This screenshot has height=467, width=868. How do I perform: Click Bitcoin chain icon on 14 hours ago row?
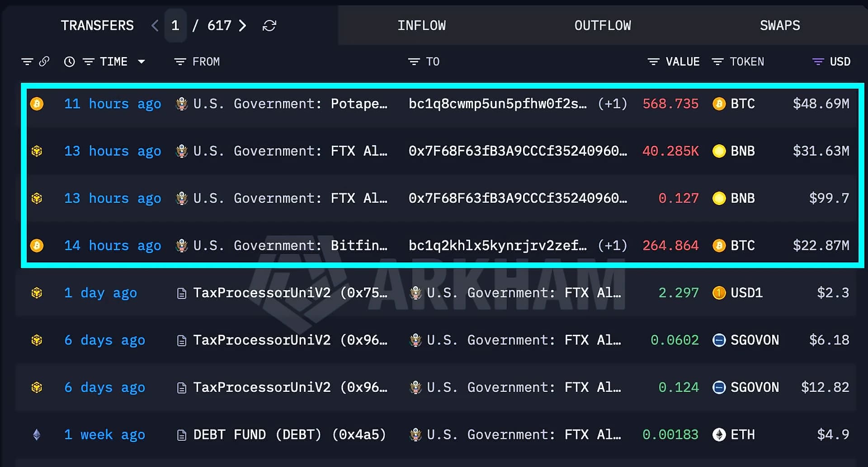point(37,246)
